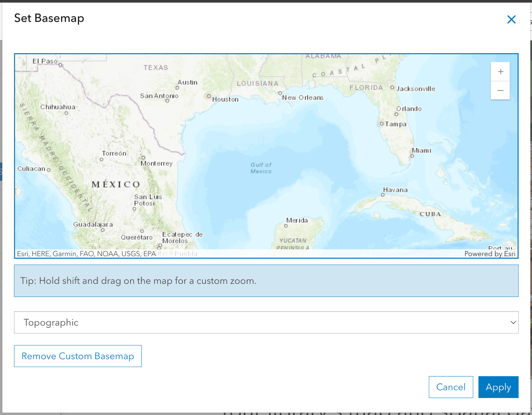Click the Houston city label on map
The image size is (532, 415).
pyautogui.click(x=225, y=99)
